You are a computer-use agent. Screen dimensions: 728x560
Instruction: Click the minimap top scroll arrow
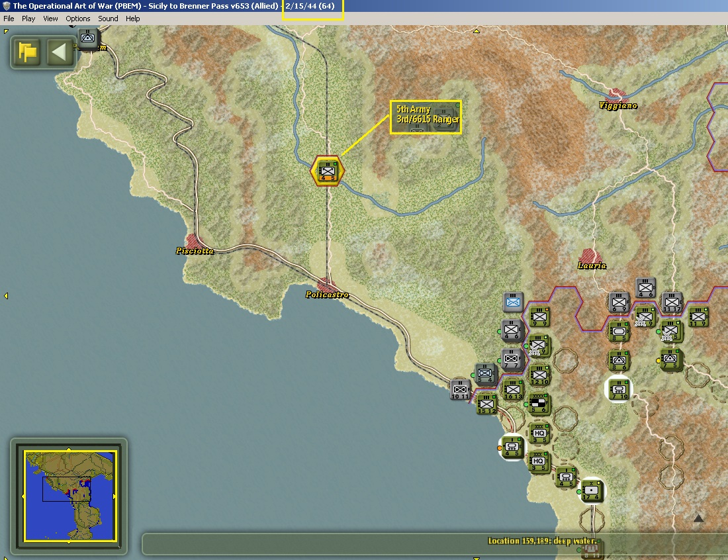pos(69,449)
